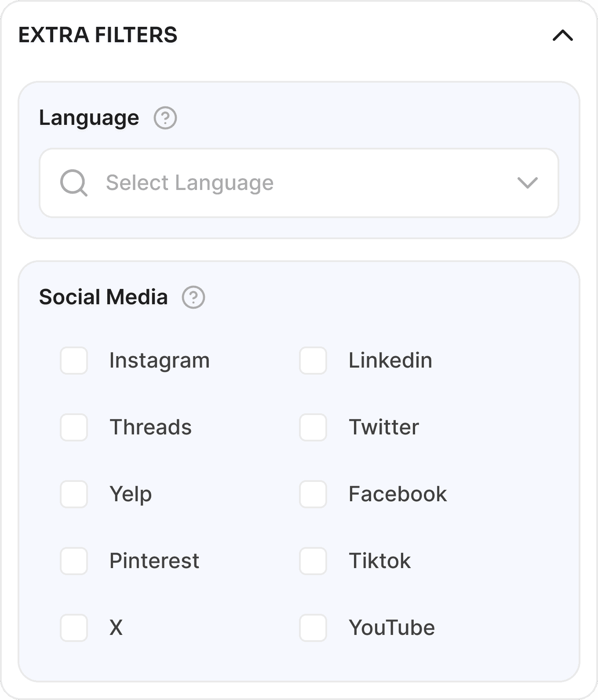
Task: Check the Tiktok checkbox
Action: pyautogui.click(x=313, y=561)
